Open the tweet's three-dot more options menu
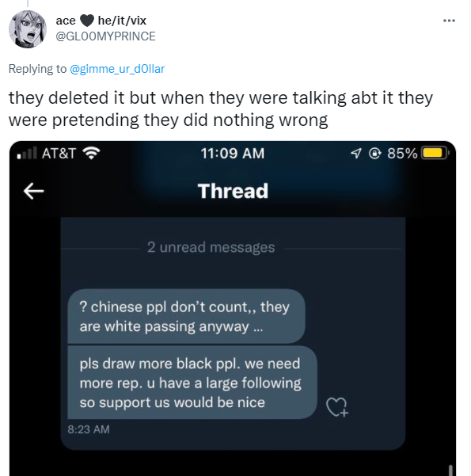Screen dimensions: 471x476 (x=449, y=21)
